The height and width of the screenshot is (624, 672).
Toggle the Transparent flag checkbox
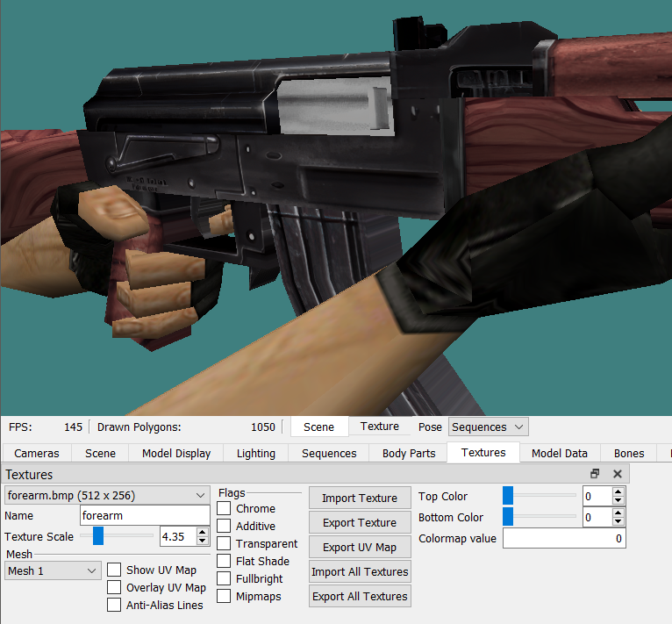point(224,543)
